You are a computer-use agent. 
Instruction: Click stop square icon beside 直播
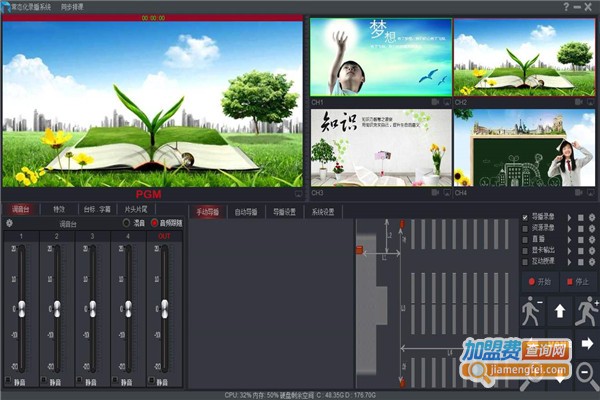[581, 239]
